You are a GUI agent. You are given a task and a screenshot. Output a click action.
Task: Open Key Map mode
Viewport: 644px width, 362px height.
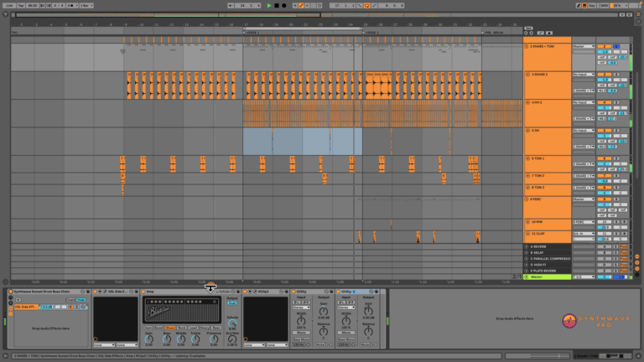click(x=592, y=6)
